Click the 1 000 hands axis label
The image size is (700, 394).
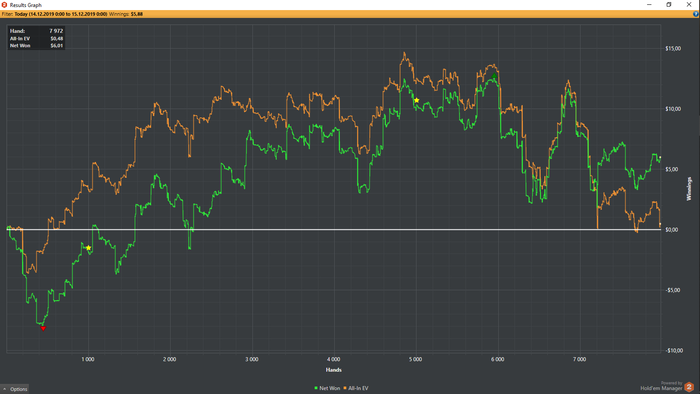click(x=88, y=359)
